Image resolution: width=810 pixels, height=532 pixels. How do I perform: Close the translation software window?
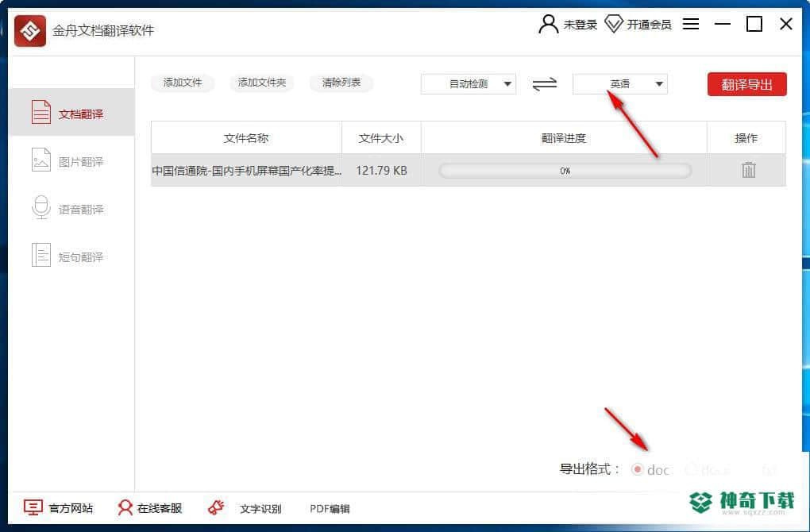(785, 24)
